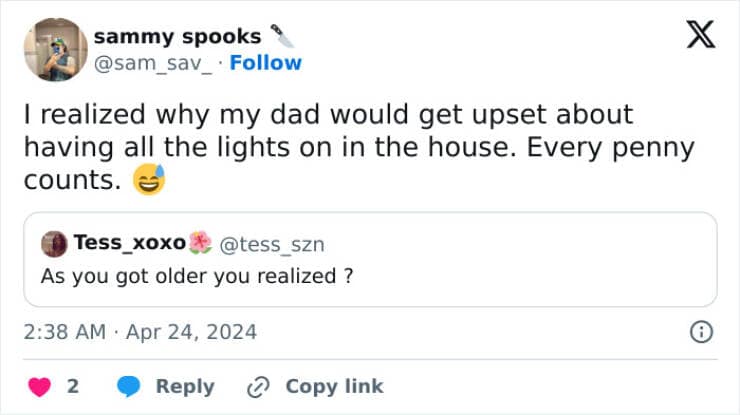740x415 pixels.
Task: Click the knife emoji beside sammy spooks
Action: pyautogui.click(x=282, y=35)
